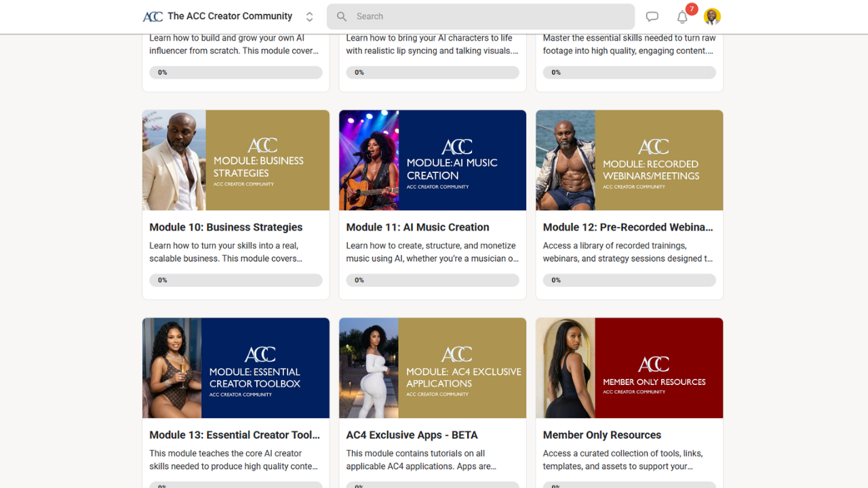The height and width of the screenshot is (488, 868).
Task: Open the Member Only Resources red thumbnail
Action: (x=629, y=368)
